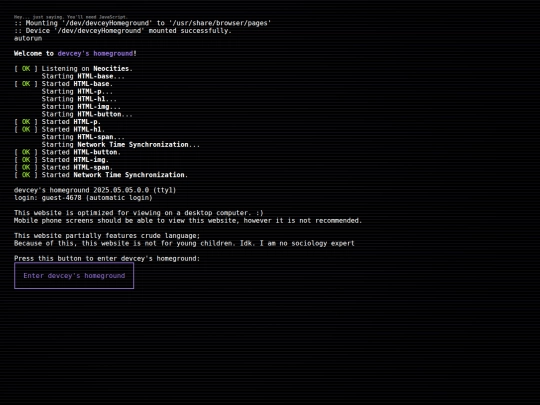Click the "login: guest-4678 (automatic login)" line
The width and height of the screenshot is (540, 405).
(x=83, y=197)
